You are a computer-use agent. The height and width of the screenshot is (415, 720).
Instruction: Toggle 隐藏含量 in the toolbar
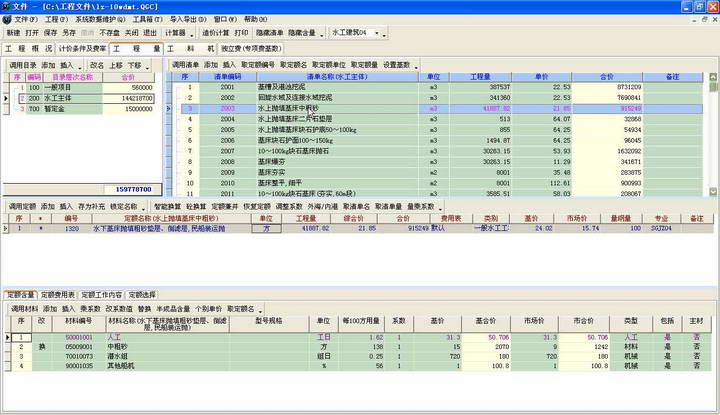tap(302, 33)
